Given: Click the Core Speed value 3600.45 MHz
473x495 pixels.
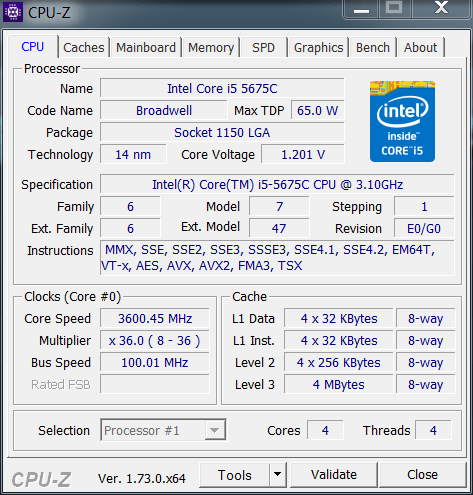Looking at the screenshot, I should [x=155, y=318].
